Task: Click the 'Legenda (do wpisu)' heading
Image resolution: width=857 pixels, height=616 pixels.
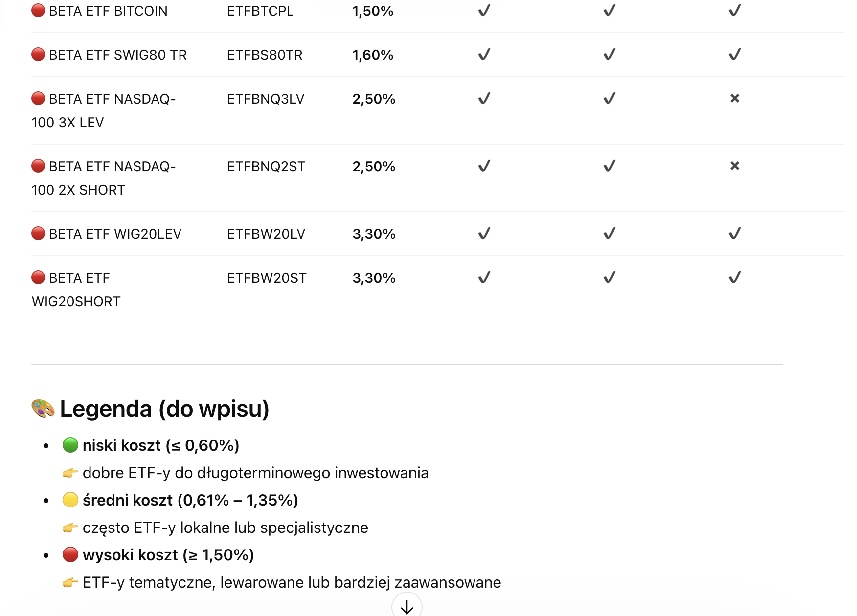Action: click(164, 409)
